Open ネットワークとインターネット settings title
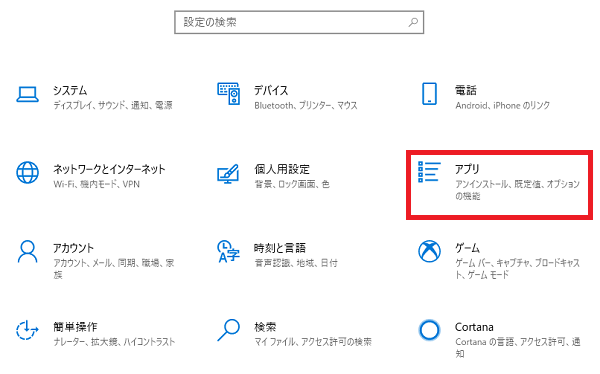The image size is (600, 374). (109, 169)
